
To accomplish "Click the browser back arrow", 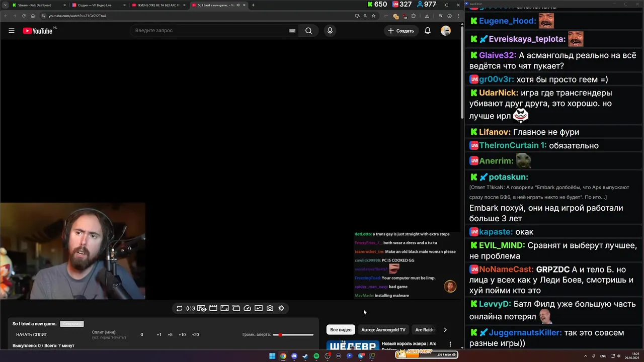I will pos(6,16).
